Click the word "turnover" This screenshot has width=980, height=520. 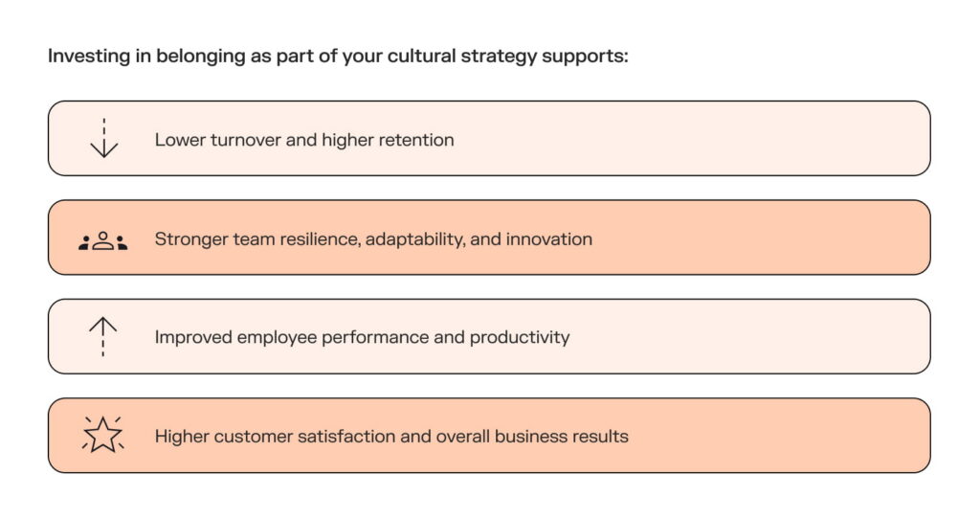[243, 140]
